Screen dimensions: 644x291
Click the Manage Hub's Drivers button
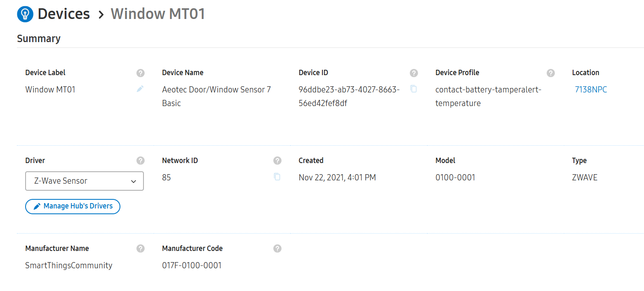[73, 206]
